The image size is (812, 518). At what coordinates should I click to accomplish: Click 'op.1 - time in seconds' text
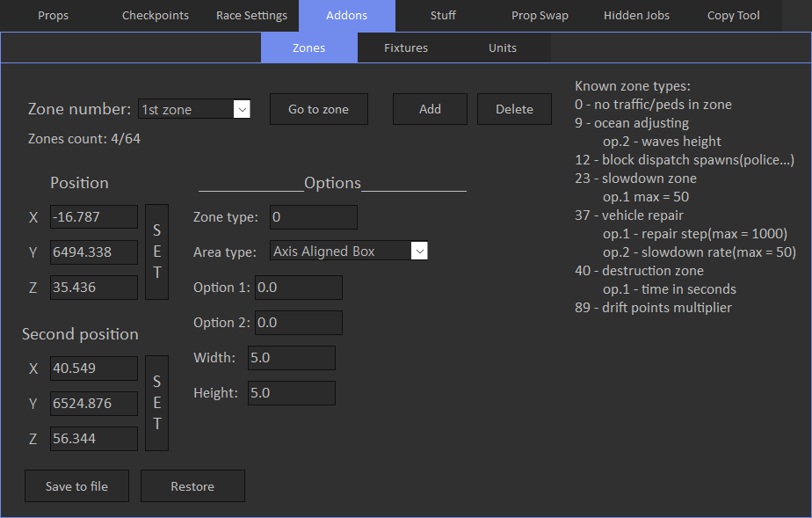(669, 289)
